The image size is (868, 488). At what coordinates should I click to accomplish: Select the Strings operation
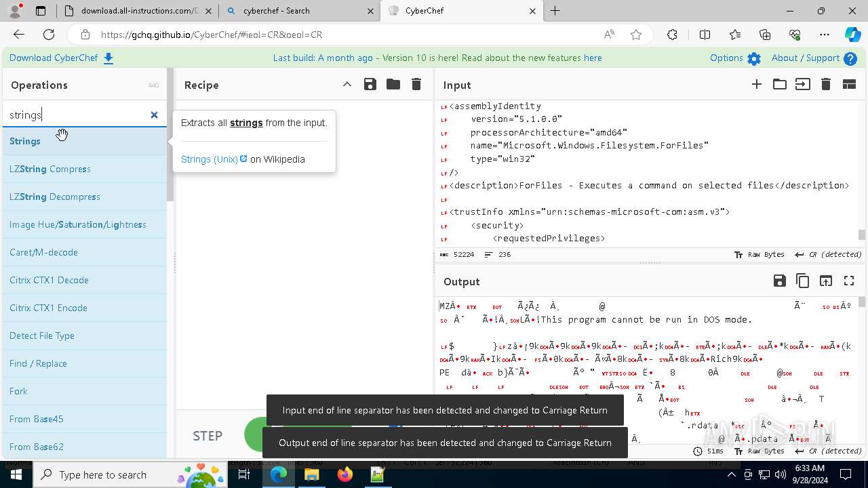point(85,141)
